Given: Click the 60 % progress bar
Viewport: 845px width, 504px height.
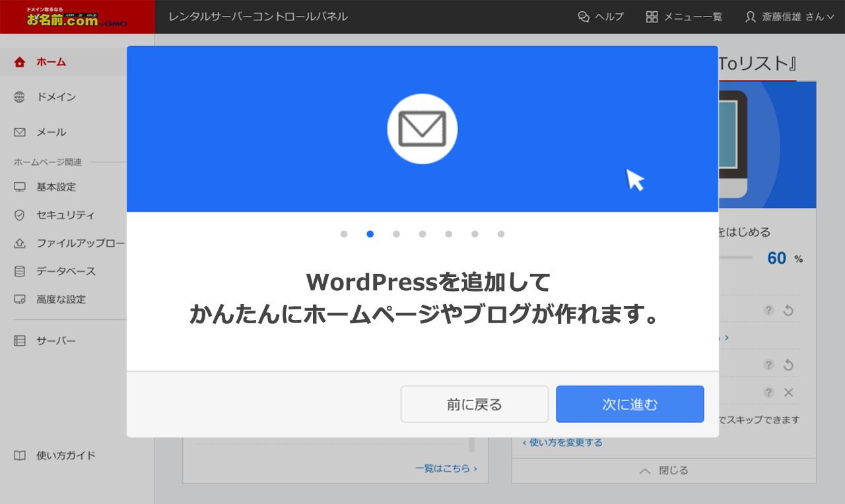Looking at the screenshot, I should [735, 257].
